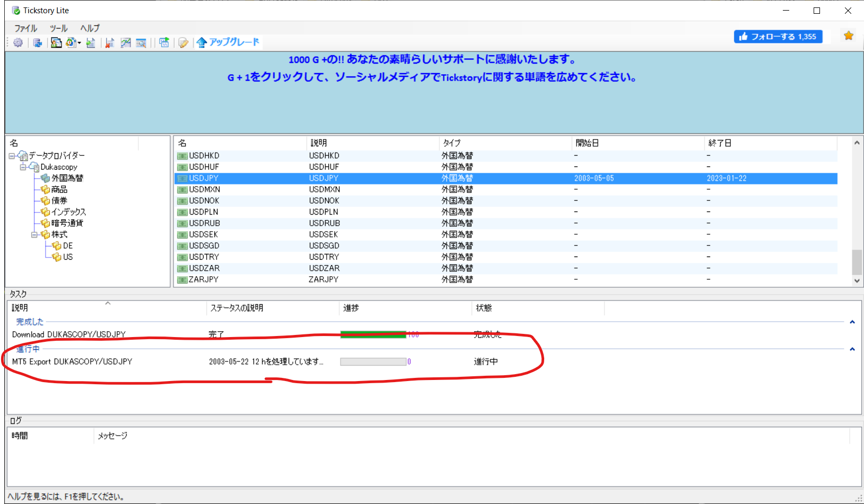This screenshot has width=864, height=504.
Task: Click the MT5 Export progress bar
Action: [373, 361]
